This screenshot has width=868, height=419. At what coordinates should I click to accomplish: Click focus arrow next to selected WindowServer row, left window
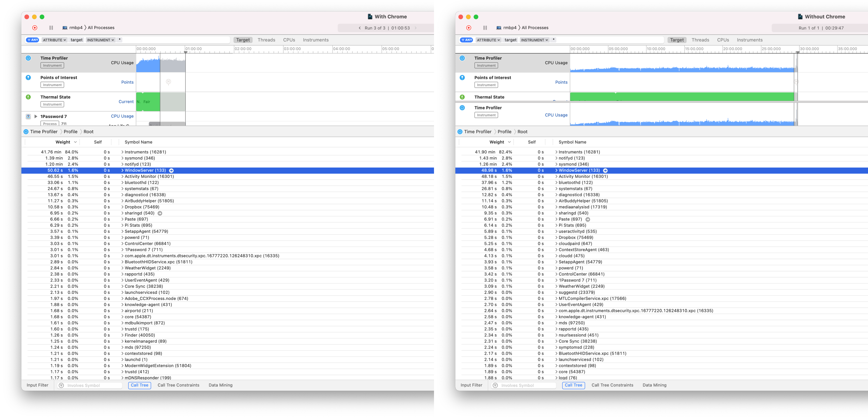(171, 170)
